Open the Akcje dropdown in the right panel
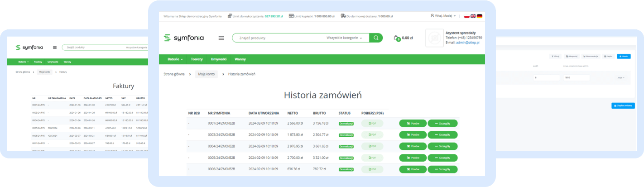The width and height of the screenshot is (644, 187). [x=620, y=78]
